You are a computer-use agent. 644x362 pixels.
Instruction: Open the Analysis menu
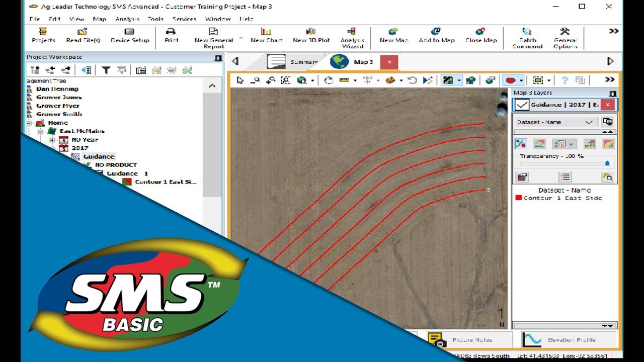(x=127, y=19)
